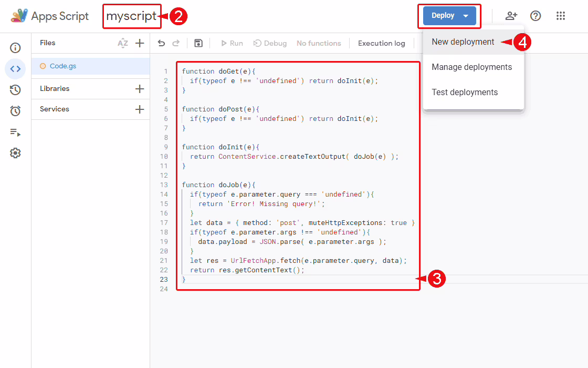Undo the last edit

click(162, 43)
